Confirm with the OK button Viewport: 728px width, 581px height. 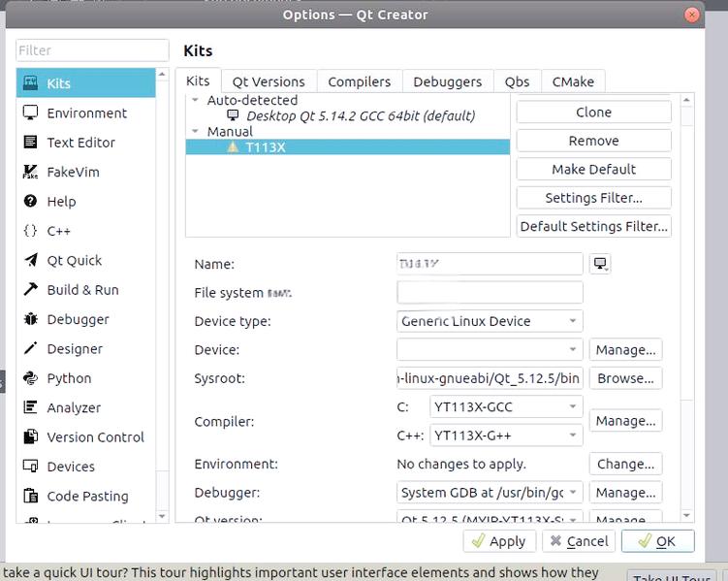pos(658,541)
